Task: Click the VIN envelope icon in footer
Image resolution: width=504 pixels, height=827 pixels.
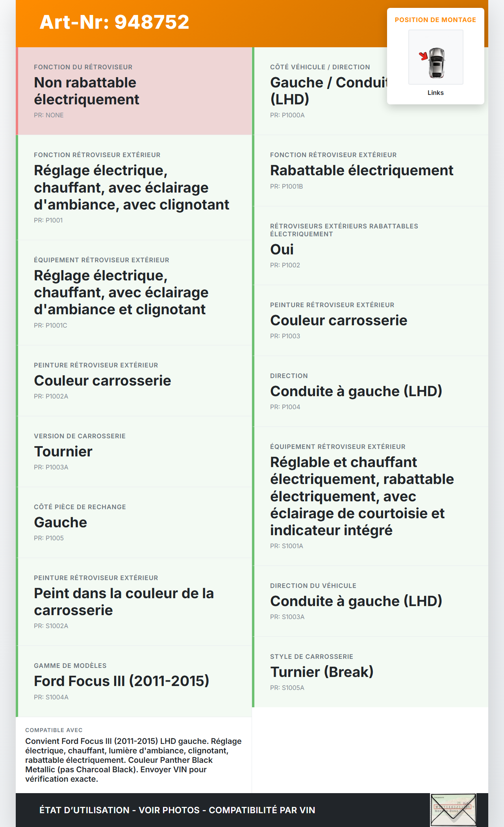Action: click(x=453, y=810)
